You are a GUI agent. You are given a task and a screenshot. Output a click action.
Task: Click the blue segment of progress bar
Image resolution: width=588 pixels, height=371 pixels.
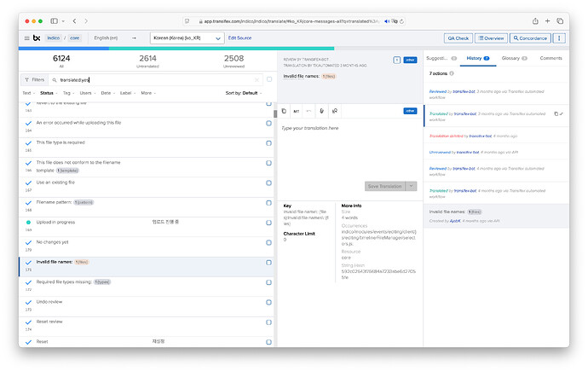point(64,48)
